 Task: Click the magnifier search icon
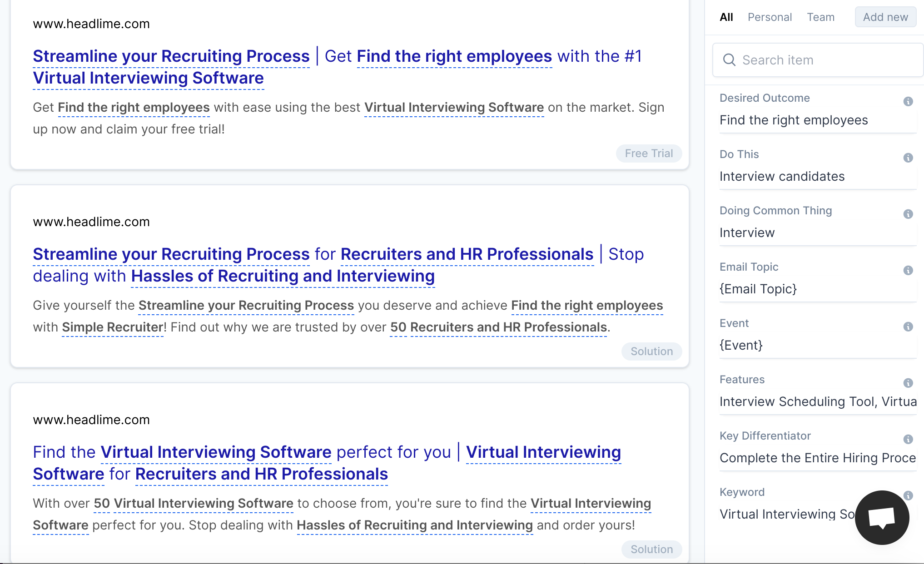[x=729, y=60]
